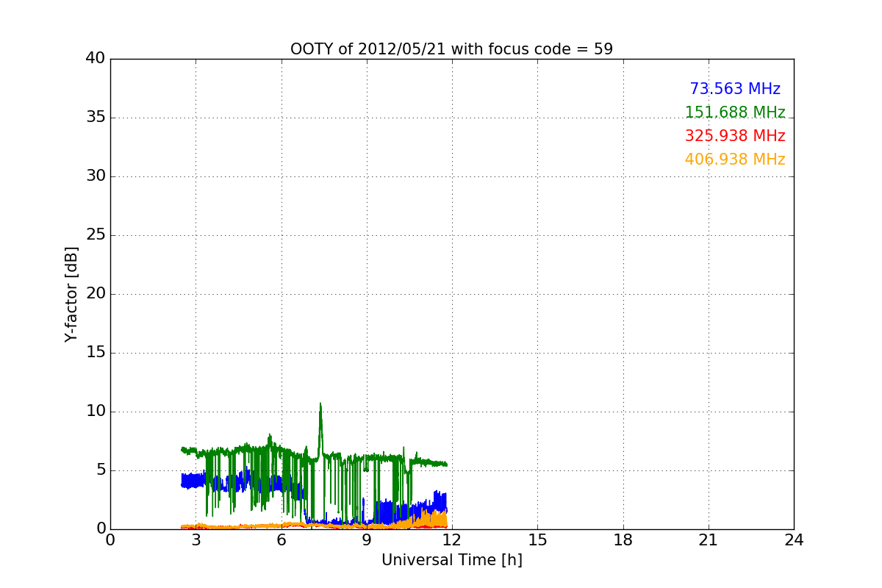Click the y-axis tick label 25
Image resolution: width=882 pixels, height=588 pixels.
(x=96, y=235)
